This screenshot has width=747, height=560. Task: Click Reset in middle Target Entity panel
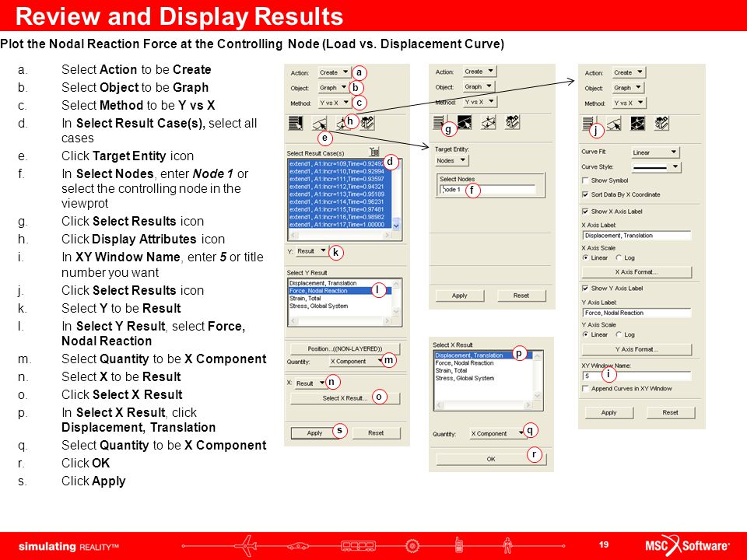click(x=521, y=296)
